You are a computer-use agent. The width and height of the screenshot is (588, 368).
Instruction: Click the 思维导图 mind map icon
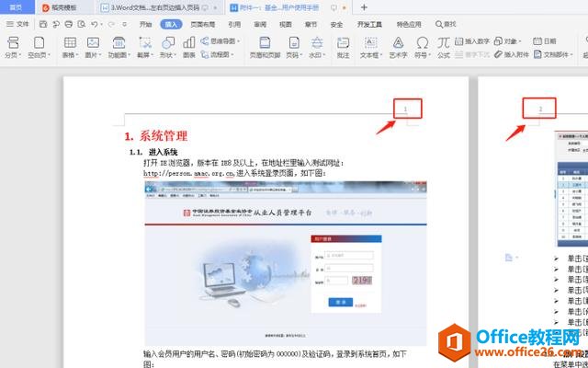(204, 40)
